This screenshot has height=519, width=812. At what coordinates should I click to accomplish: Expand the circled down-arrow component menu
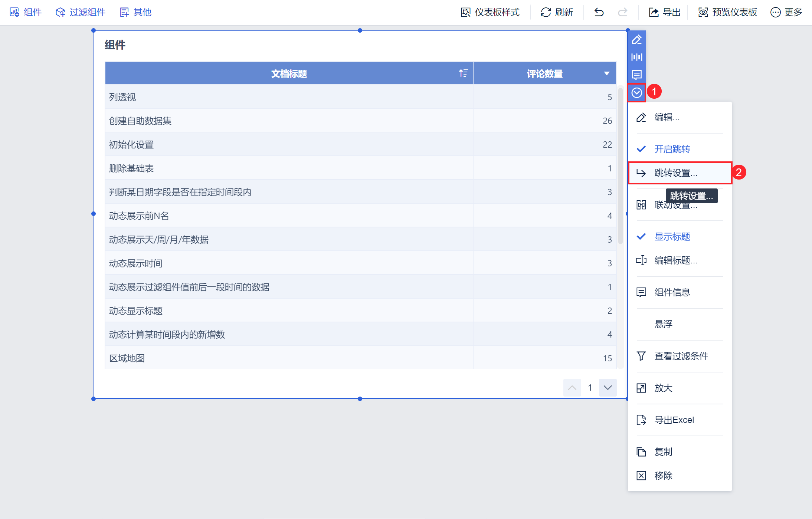tap(636, 93)
